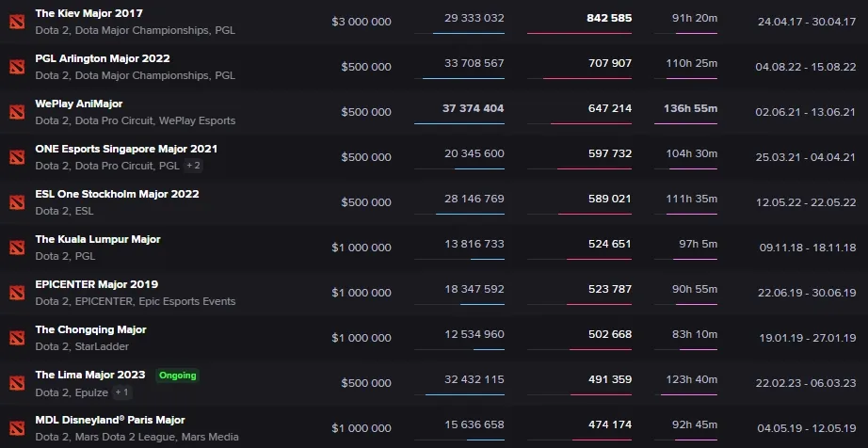Open PGL Arlington Major 2022 tournament
Viewport: 868px width, 448px height.
tap(103, 58)
